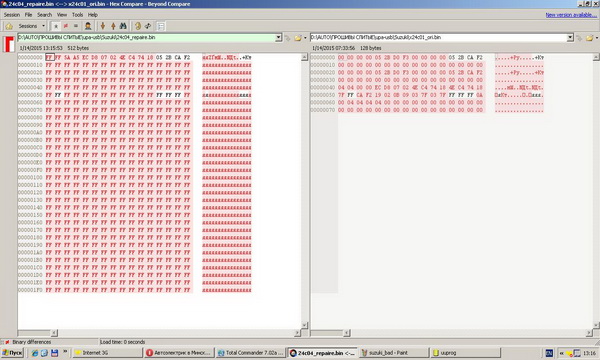Open the Search menu
Image resolution: width=600 pixels, height=360 pixels.
pyautogui.click(x=44, y=15)
